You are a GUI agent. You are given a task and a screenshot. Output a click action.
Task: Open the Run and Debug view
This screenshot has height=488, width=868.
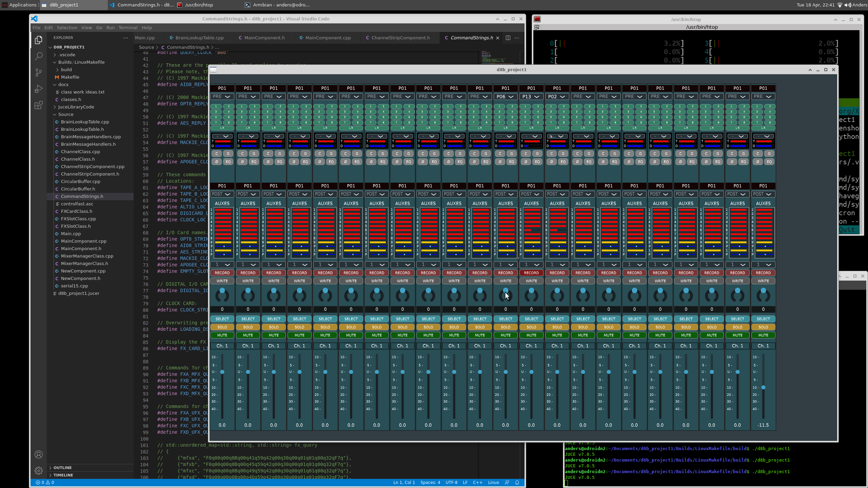pos(39,89)
